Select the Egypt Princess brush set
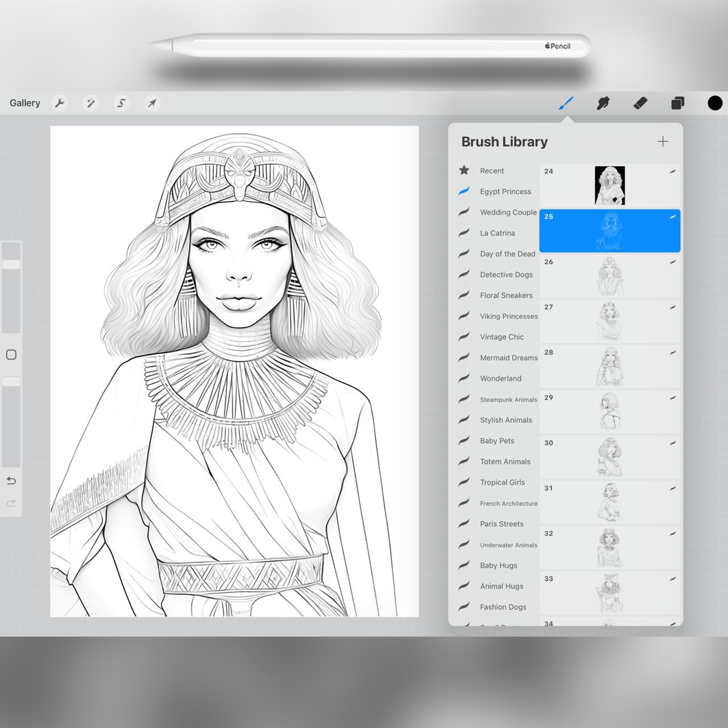This screenshot has width=728, height=728. click(506, 191)
